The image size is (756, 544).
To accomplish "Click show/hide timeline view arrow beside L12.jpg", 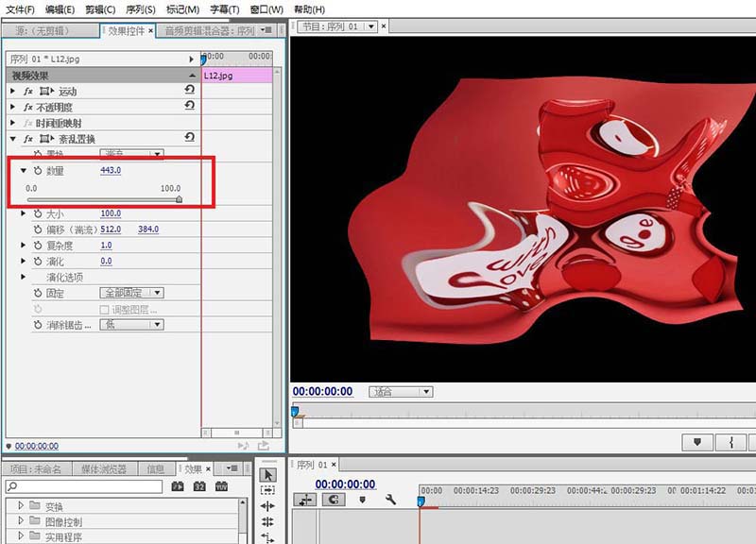I will tap(191, 59).
